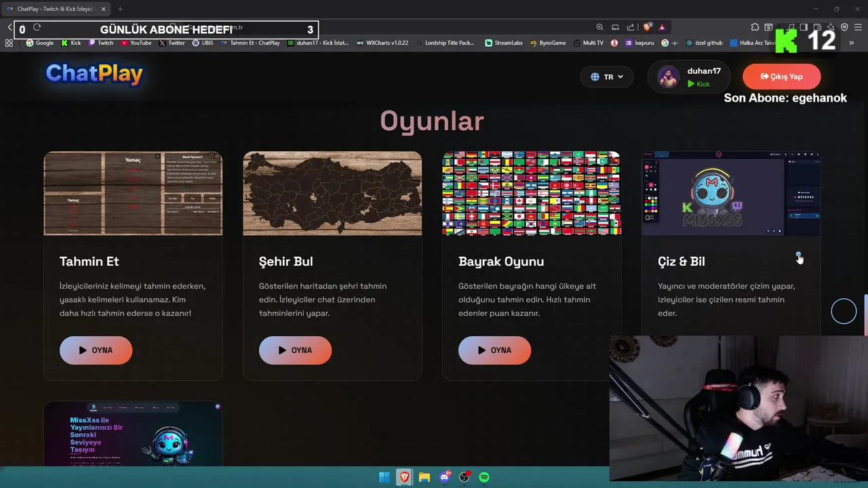
Task: Open the Google bookmark
Action: pyautogui.click(x=40, y=43)
